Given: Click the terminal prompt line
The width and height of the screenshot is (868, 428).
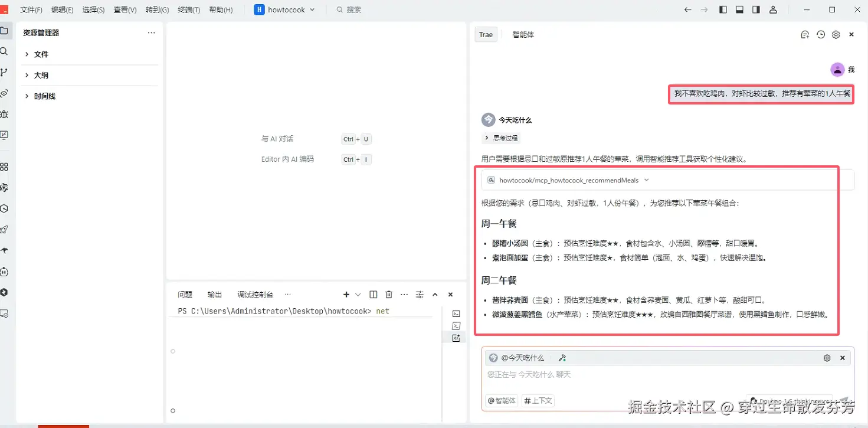Looking at the screenshot, I should coord(283,311).
